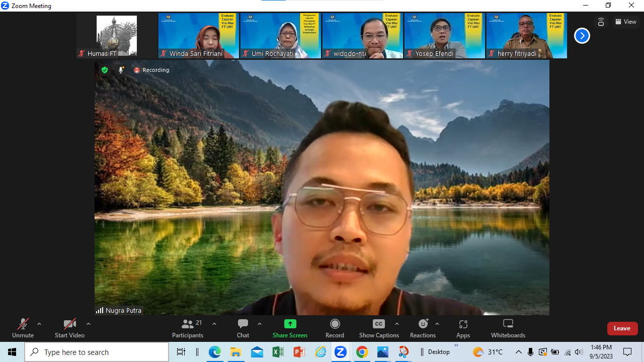
Task: Open the View layout menu
Action: coord(626,22)
